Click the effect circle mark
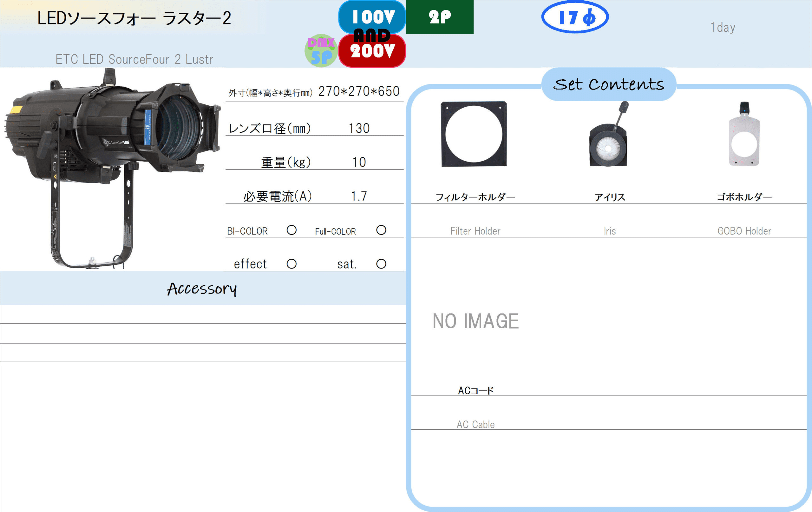 coord(292,264)
